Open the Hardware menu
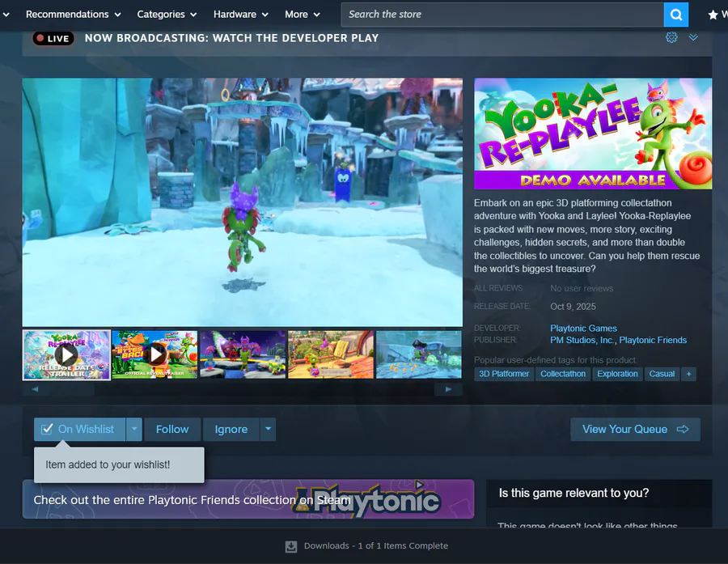This screenshot has width=728, height=564. (241, 15)
